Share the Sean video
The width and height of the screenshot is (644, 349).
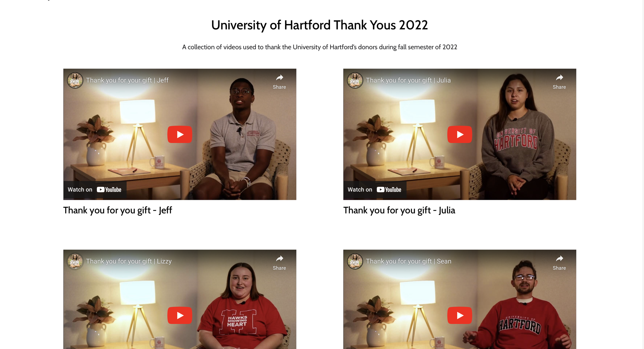pos(559,263)
